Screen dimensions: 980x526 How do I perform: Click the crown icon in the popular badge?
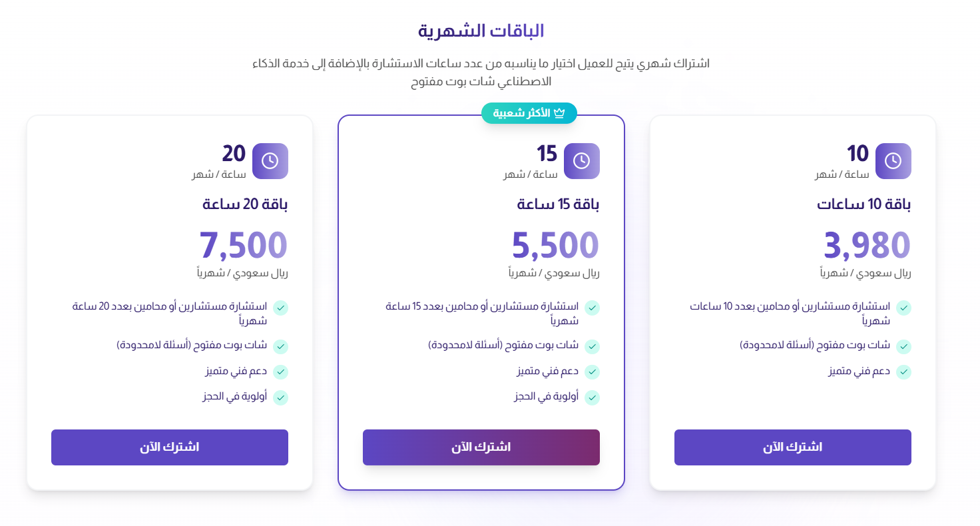[560, 113]
